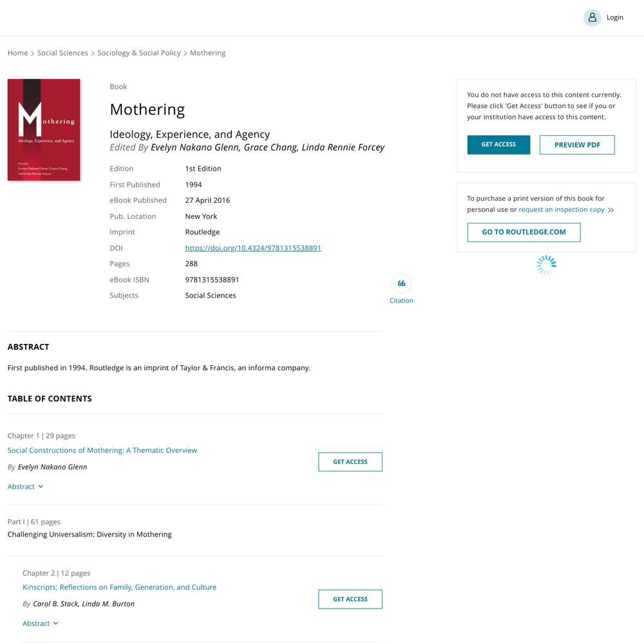The image size is (644, 644).
Task: Expand the Abstract for Chapter 2
Action: [40, 623]
